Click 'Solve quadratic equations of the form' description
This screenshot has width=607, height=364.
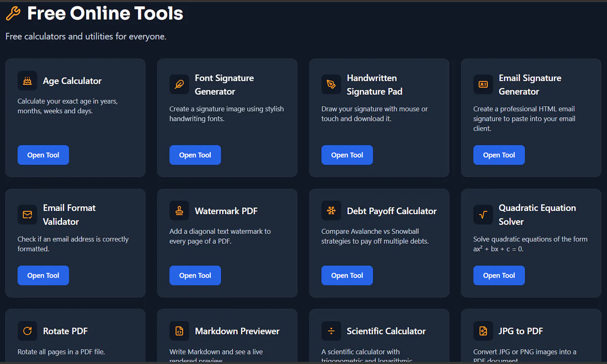pyautogui.click(x=530, y=244)
